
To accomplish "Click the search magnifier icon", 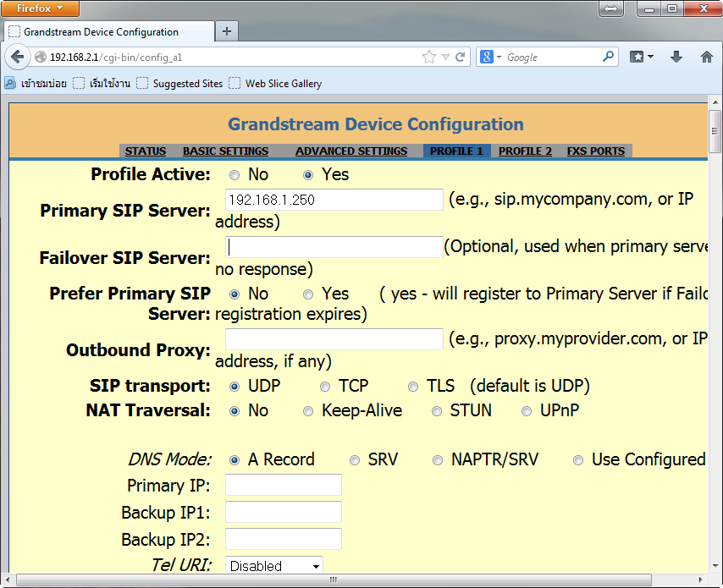I will click(x=608, y=57).
